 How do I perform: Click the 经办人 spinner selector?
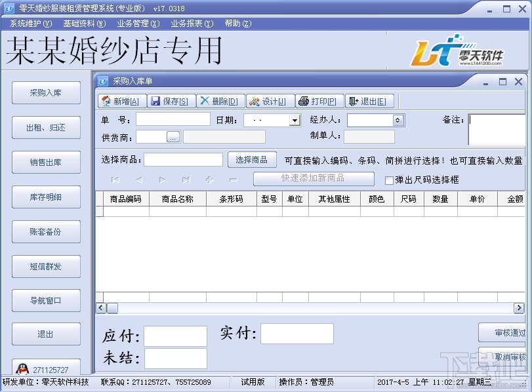coord(396,120)
